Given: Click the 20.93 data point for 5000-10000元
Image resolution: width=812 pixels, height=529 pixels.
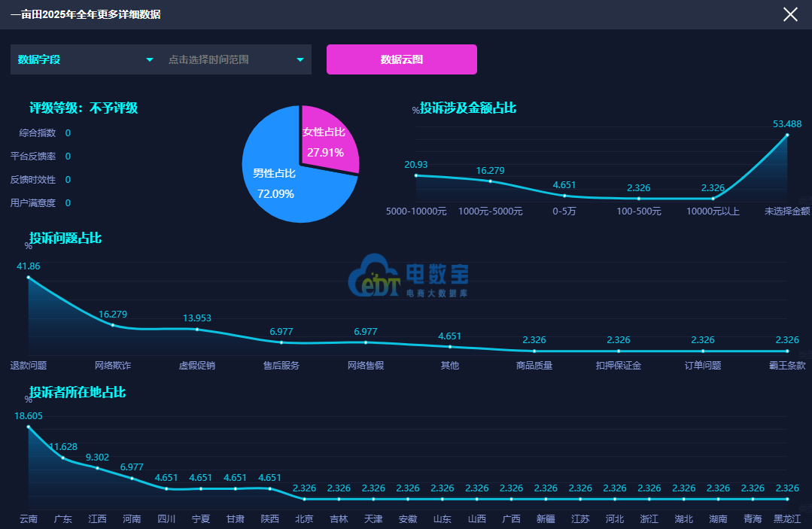Looking at the screenshot, I should pos(416,175).
